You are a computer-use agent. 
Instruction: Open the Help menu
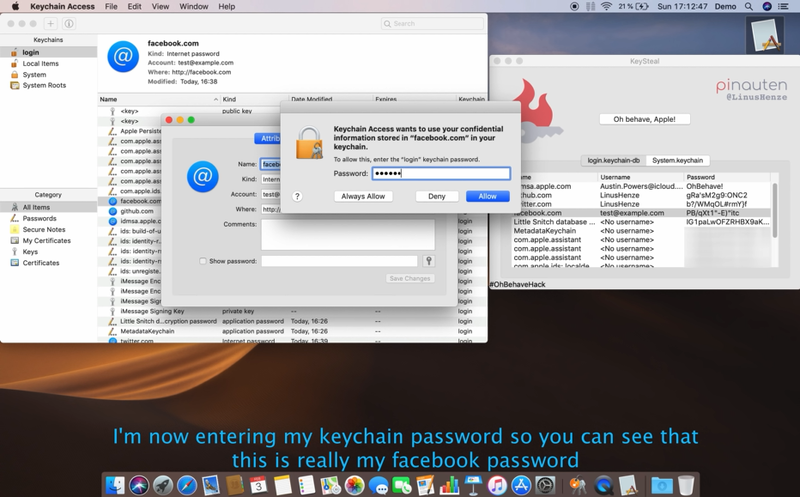(227, 7)
